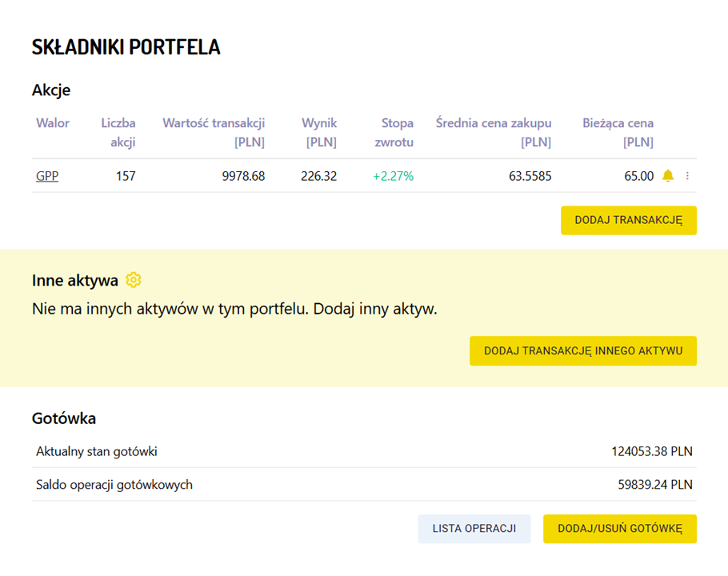Select the 124053.38 PLN cash balance
Image resolution: width=728 pixels, height=576 pixels.
click(651, 451)
